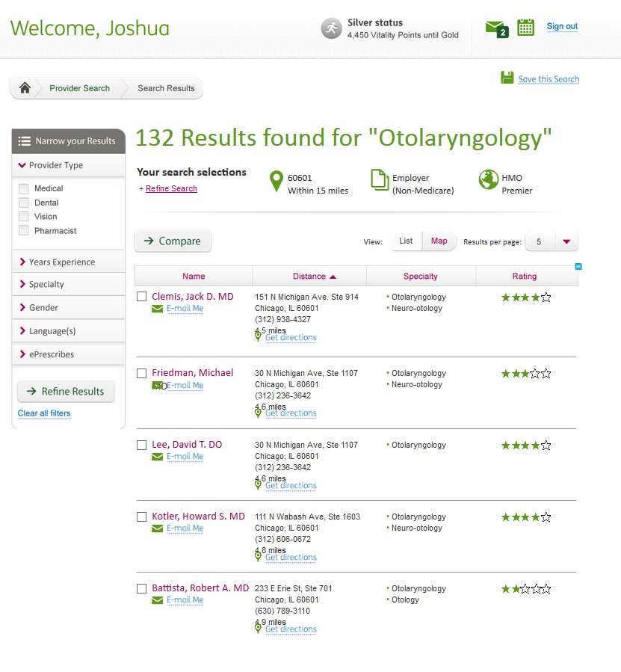Screen dimensions: 621x672
Task: Click star rating for Clemis, Jack D. MD
Action: (x=526, y=298)
